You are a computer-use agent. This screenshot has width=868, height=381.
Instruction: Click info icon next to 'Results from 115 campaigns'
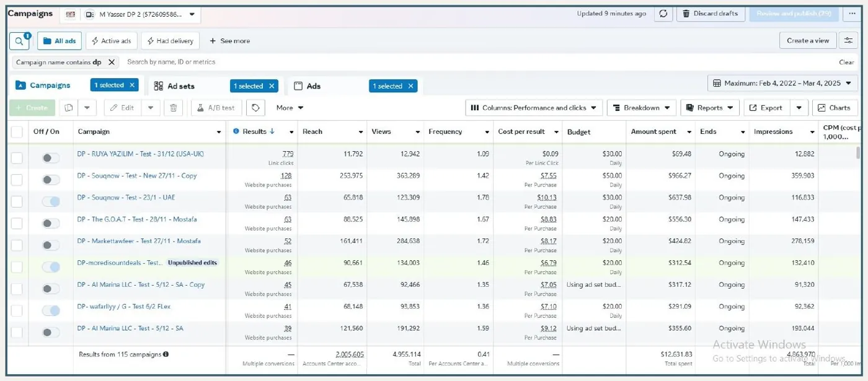[166, 354]
